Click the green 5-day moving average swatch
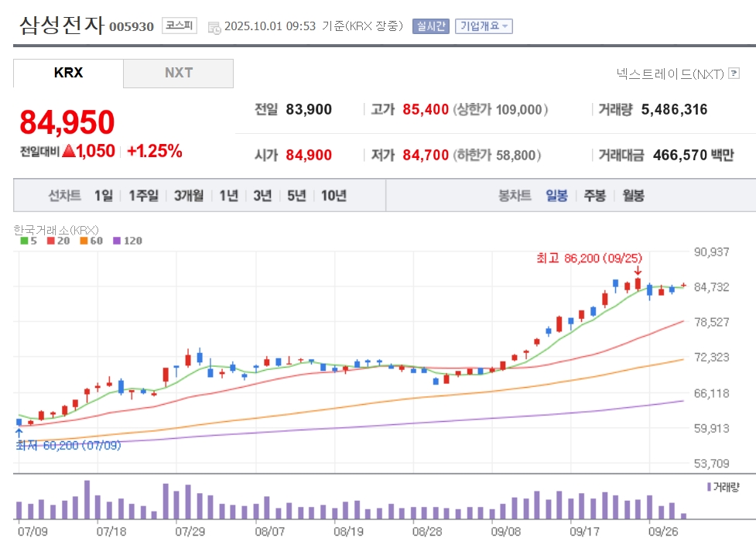756x555 pixels. click(x=23, y=241)
